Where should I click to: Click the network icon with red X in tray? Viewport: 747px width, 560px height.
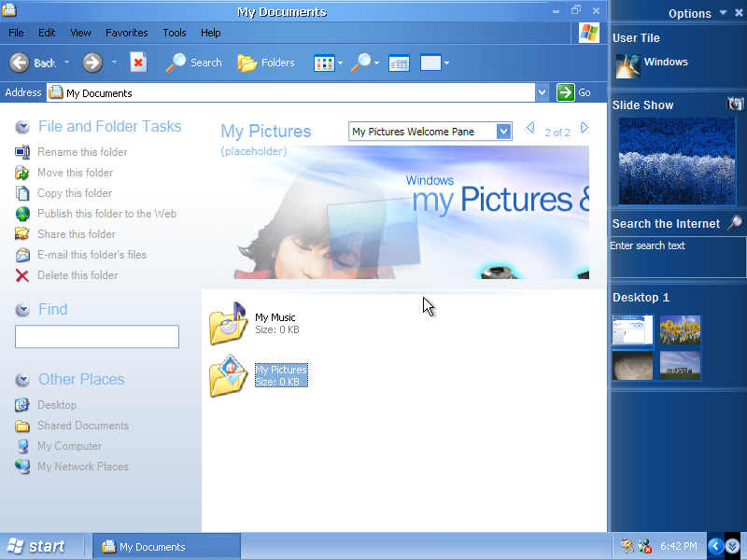[644, 546]
